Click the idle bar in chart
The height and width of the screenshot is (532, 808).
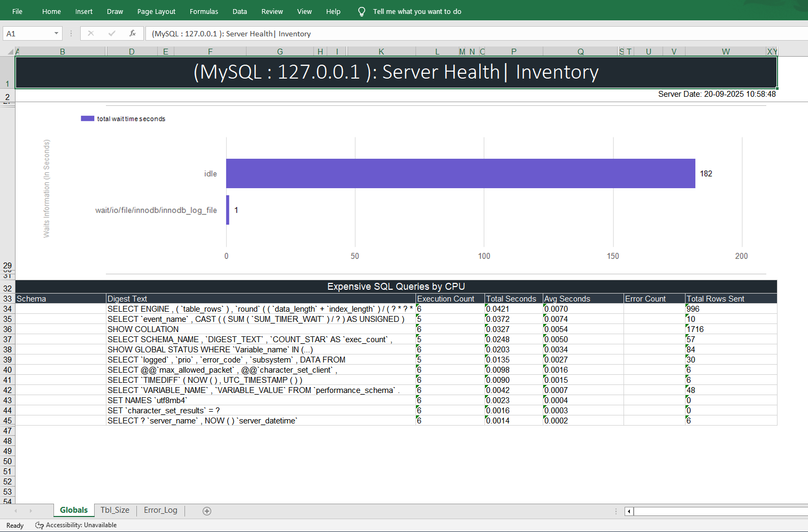point(460,173)
